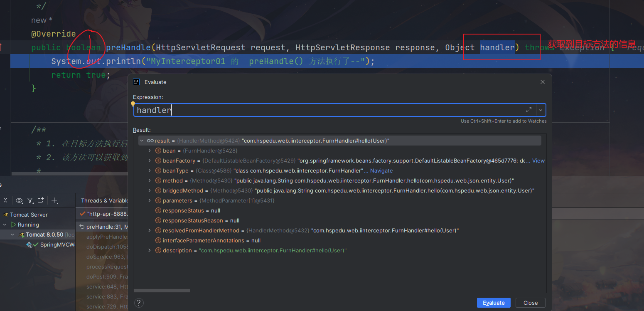Click the field icon next to beanFactory
This screenshot has width=644, height=311.
(158, 160)
